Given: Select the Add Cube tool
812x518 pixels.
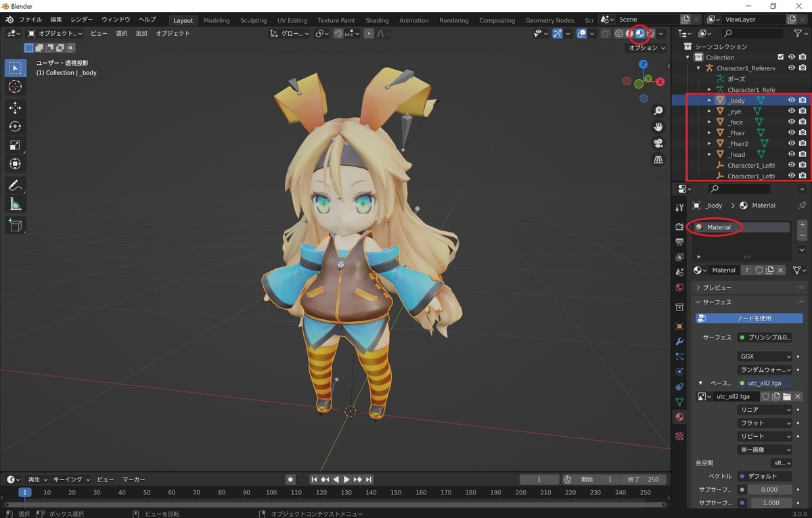Looking at the screenshot, I should click(x=15, y=225).
